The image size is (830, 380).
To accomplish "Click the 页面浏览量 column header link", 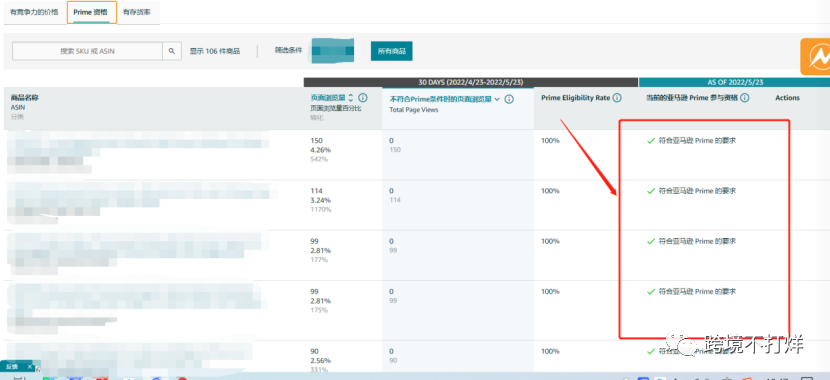I will [328, 98].
